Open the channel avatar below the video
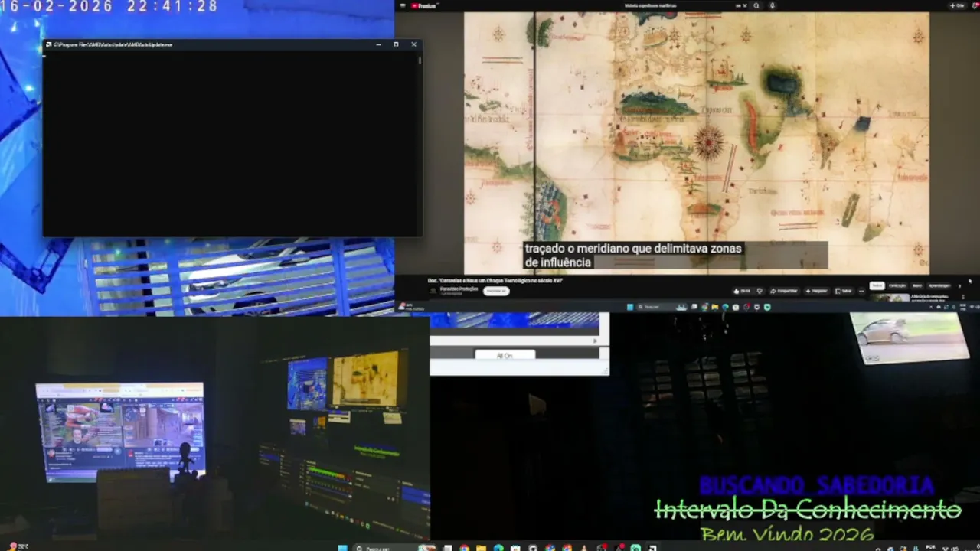The height and width of the screenshot is (551, 980). (x=433, y=291)
